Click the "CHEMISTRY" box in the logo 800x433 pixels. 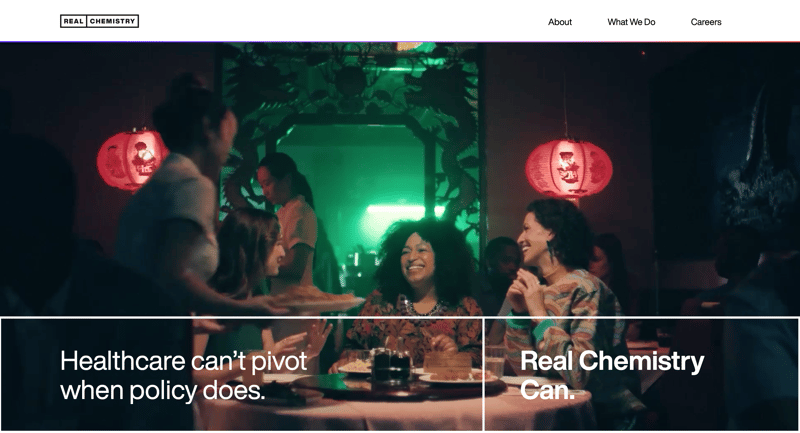click(x=112, y=21)
